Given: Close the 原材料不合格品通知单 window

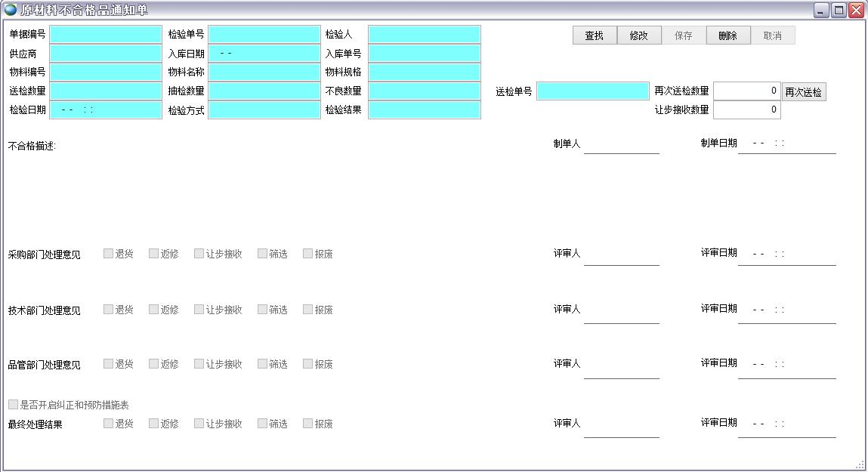Looking at the screenshot, I should 856,10.
